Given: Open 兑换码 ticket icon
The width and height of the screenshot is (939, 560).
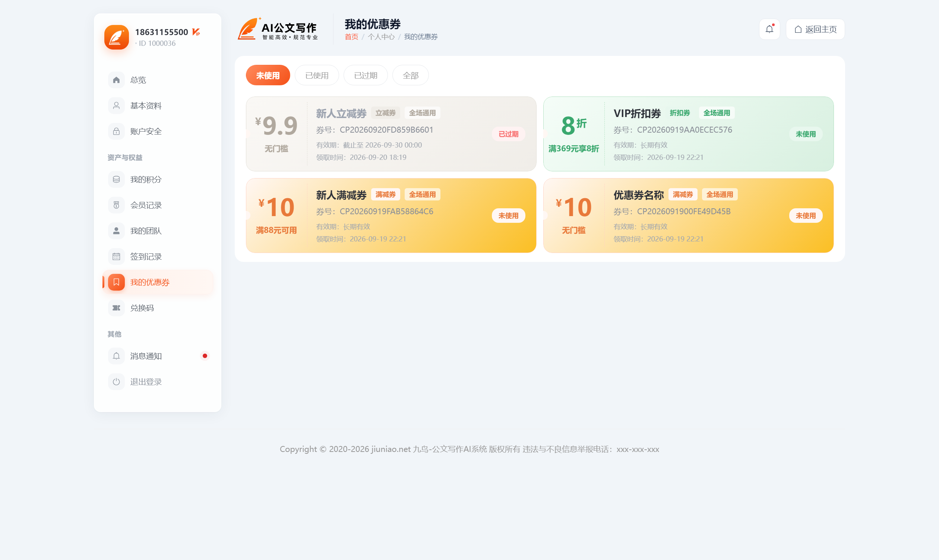Looking at the screenshot, I should (116, 307).
